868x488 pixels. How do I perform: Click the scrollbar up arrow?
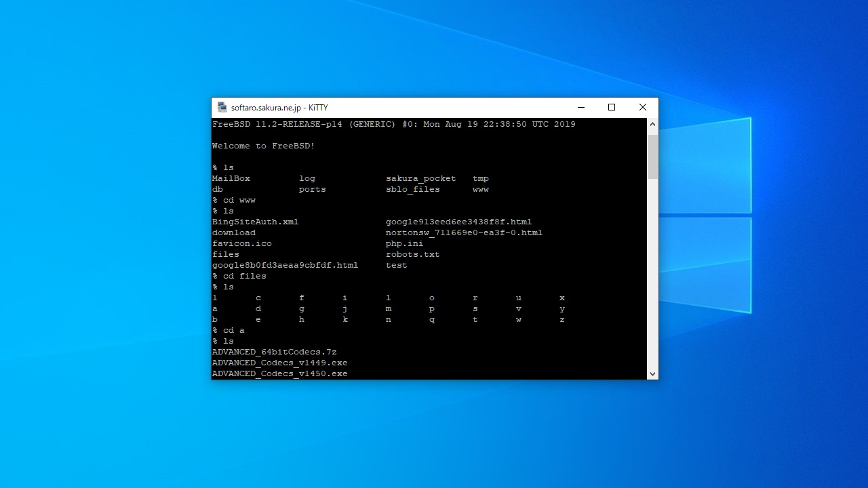[652, 124]
